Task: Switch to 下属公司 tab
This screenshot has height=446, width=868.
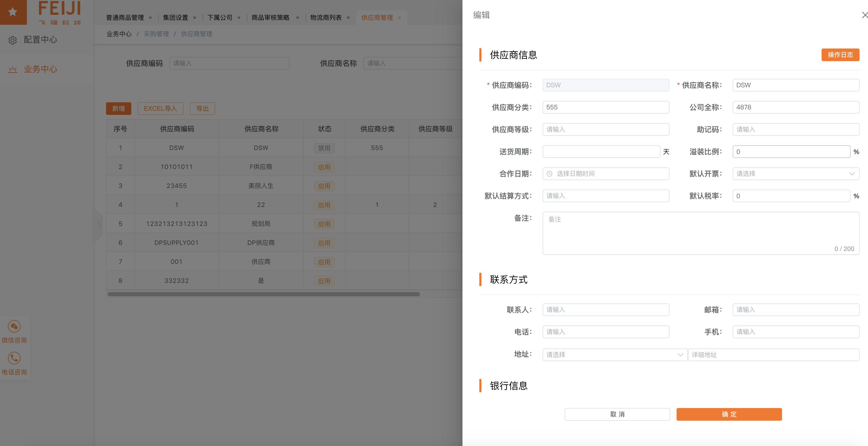Action: point(220,17)
